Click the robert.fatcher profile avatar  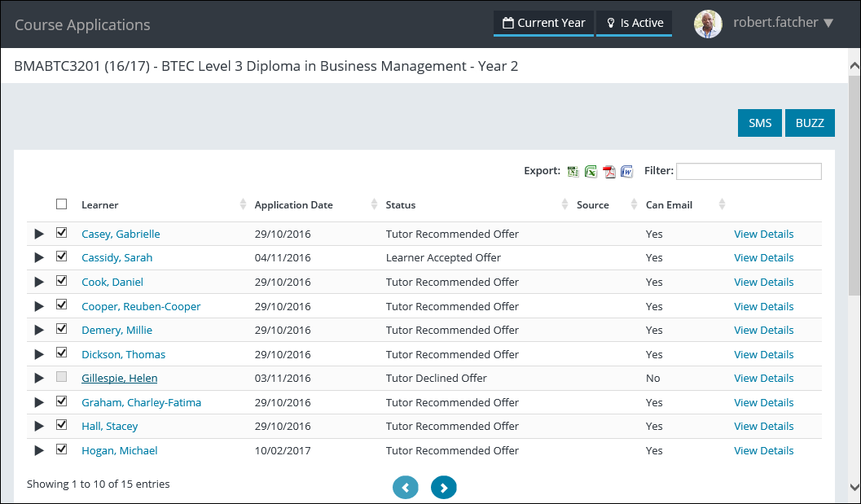pos(708,24)
